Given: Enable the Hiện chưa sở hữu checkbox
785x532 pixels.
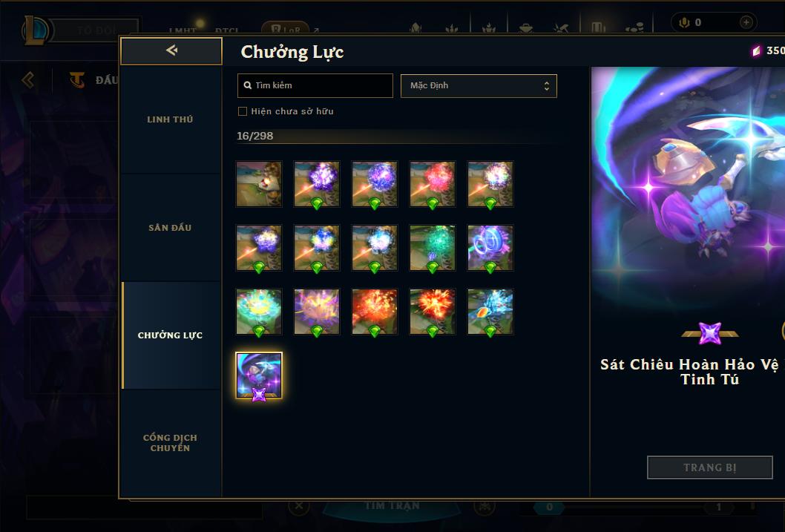Looking at the screenshot, I should pos(243,111).
